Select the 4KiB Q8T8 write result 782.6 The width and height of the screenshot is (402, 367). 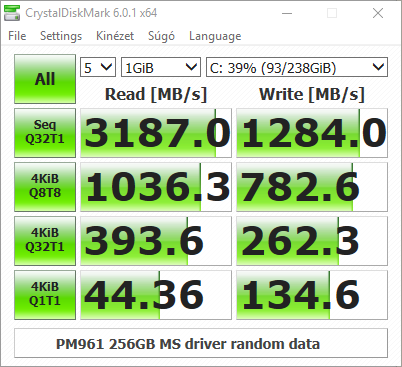coord(312,187)
